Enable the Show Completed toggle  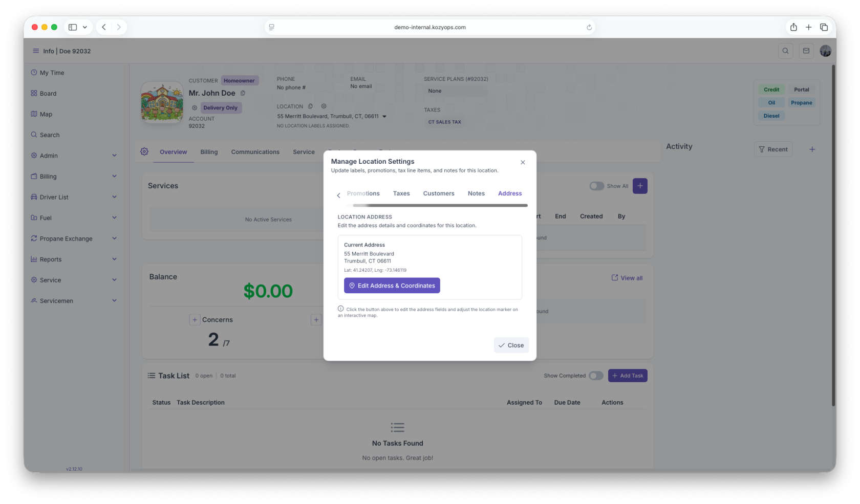click(595, 376)
